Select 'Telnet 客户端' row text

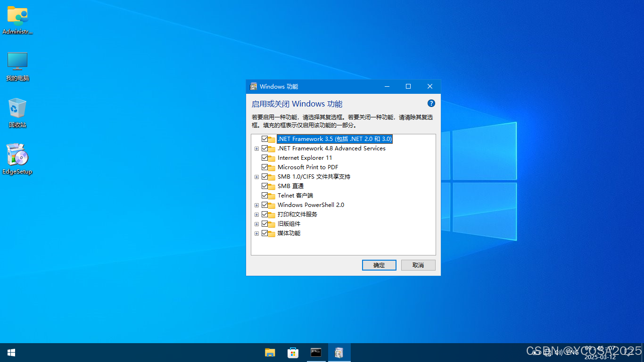point(295,196)
